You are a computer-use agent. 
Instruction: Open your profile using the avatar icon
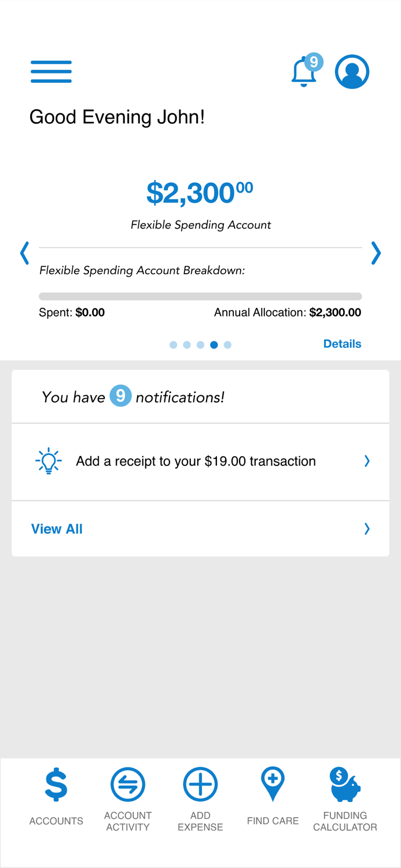click(x=352, y=71)
